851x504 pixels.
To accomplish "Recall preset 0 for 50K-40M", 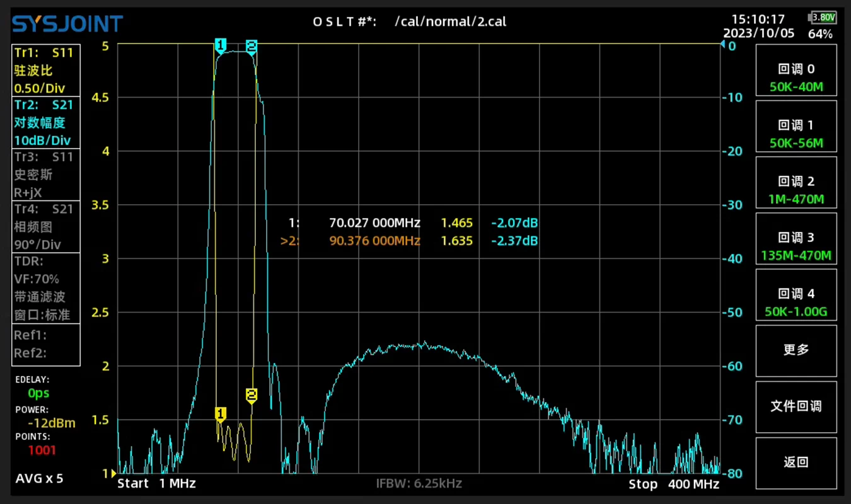I will click(x=796, y=77).
